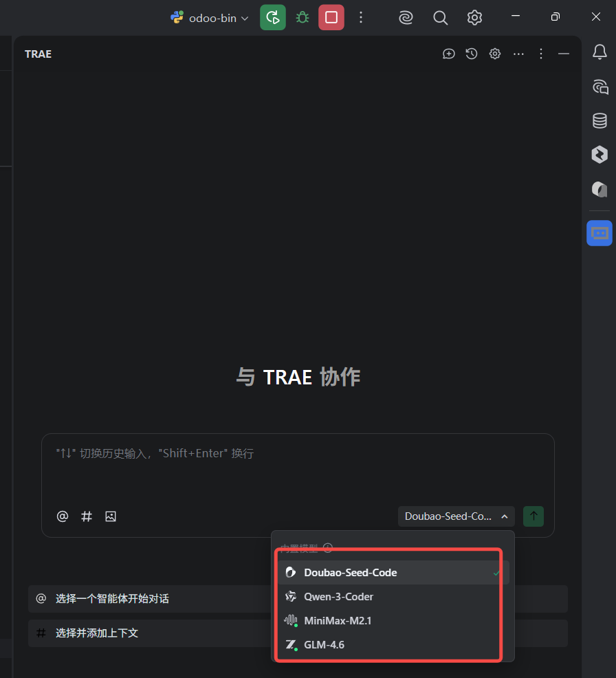616x678 pixels.
Task: Show TRAE chat history
Action: (x=472, y=54)
